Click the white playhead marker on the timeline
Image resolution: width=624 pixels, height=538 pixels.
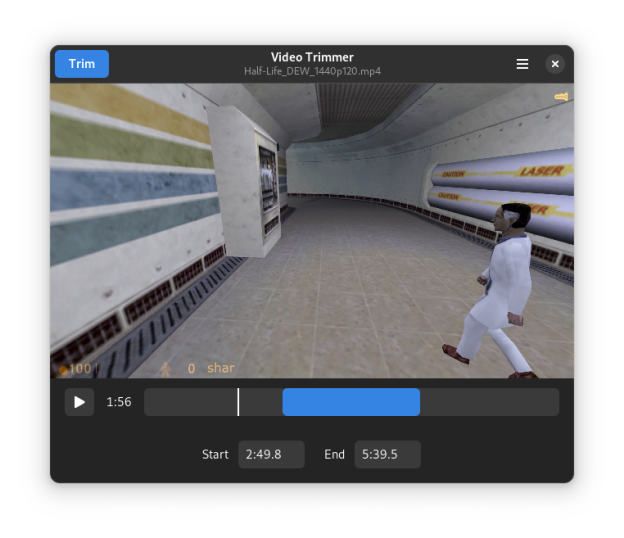pyautogui.click(x=238, y=402)
